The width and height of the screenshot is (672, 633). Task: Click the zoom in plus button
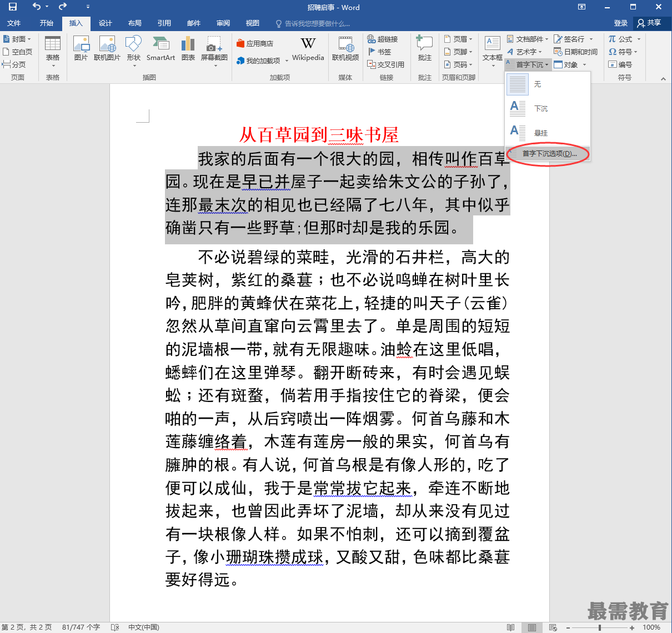click(632, 627)
